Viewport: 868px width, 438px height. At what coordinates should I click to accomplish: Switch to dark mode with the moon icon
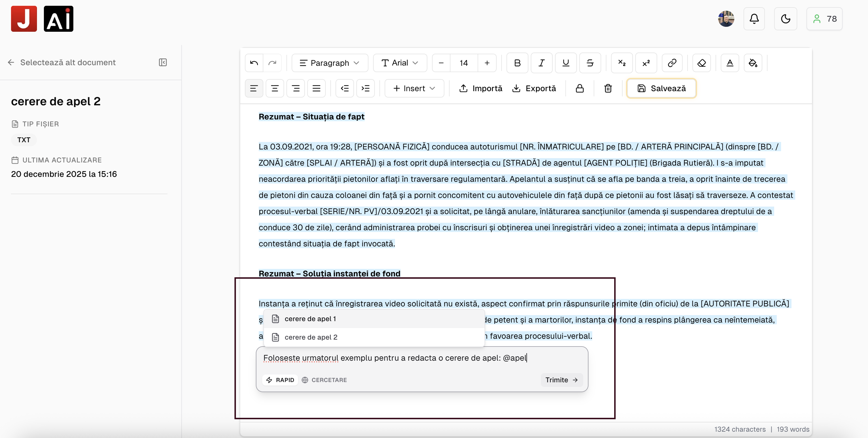point(785,19)
